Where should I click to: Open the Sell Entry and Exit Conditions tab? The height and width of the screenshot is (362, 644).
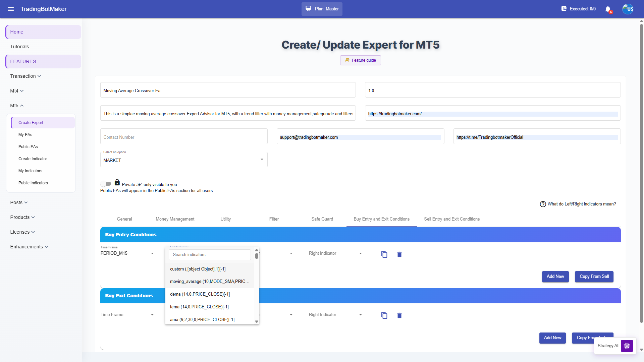point(452,219)
